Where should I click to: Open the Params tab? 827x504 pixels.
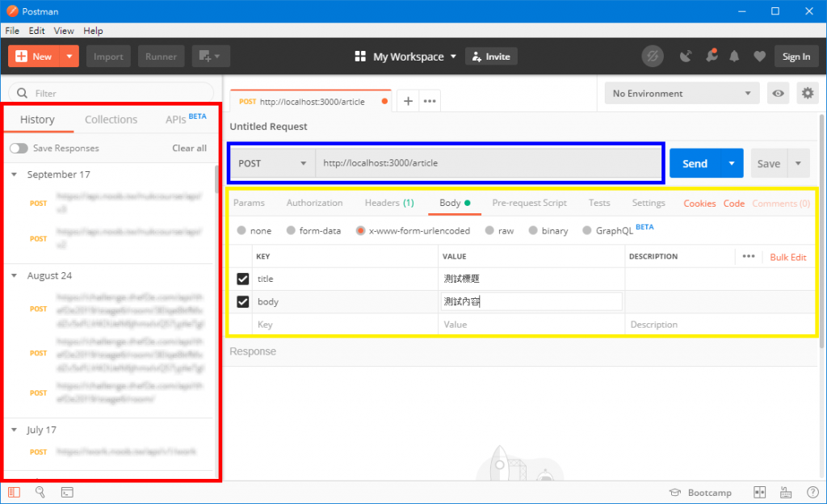249,203
